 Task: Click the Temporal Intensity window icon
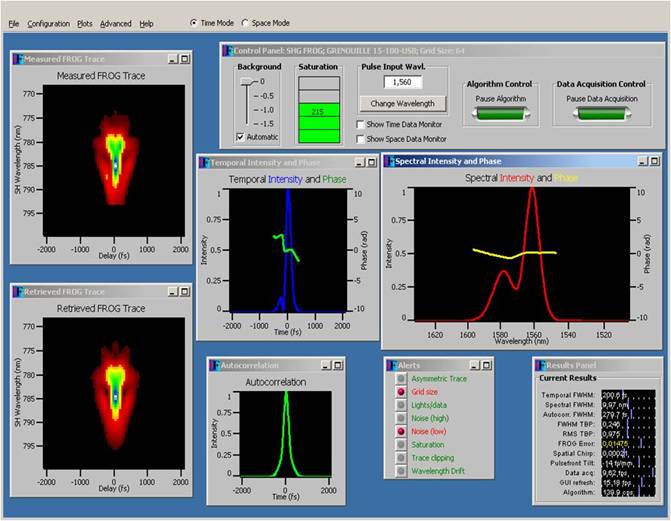tap(205, 163)
